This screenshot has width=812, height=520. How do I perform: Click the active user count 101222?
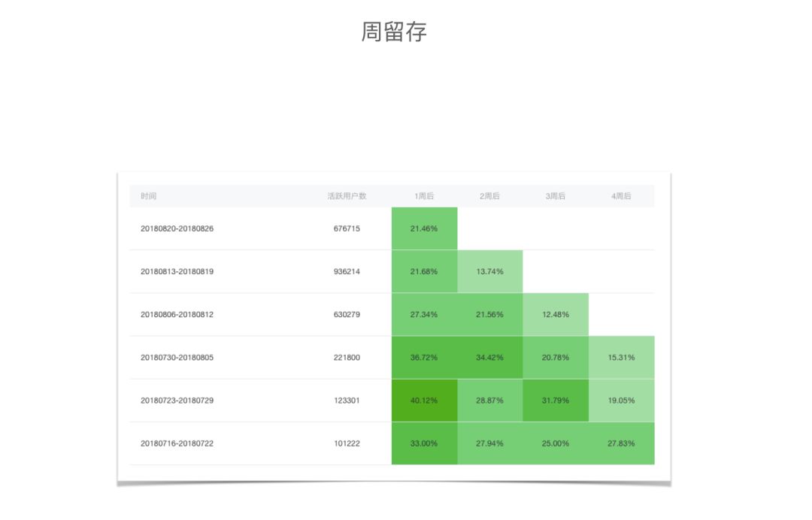click(347, 443)
